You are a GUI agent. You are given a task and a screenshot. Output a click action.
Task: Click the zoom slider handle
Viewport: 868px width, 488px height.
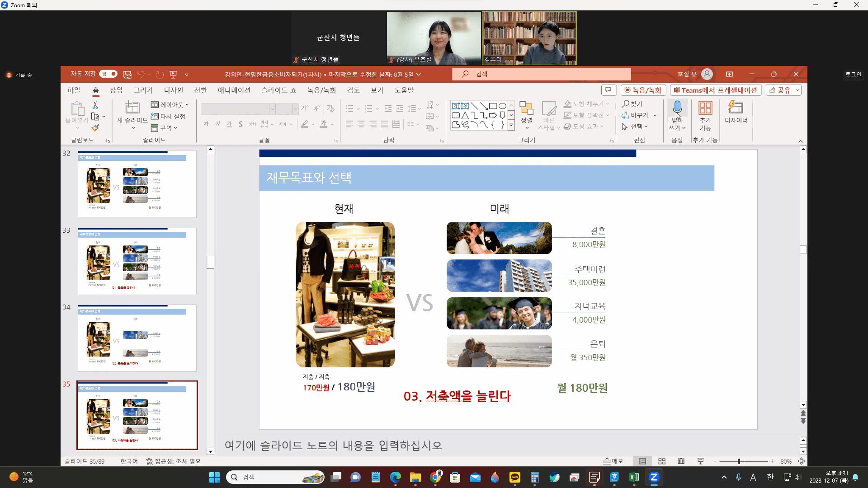point(739,461)
